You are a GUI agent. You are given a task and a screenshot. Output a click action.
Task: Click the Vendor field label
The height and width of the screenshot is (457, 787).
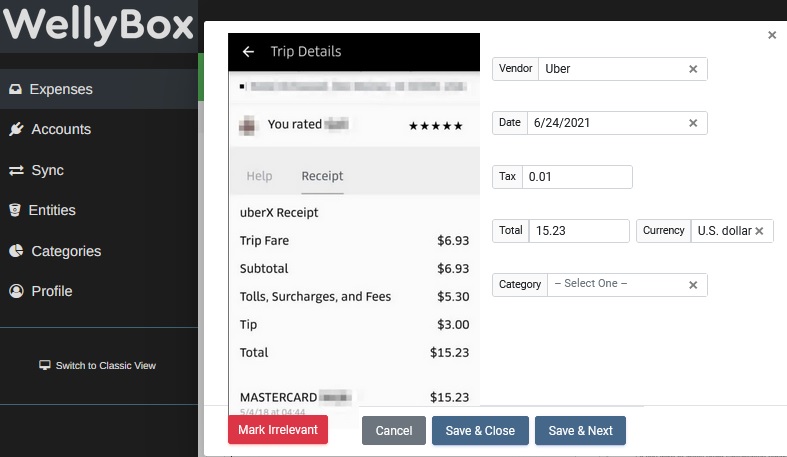coord(515,69)
